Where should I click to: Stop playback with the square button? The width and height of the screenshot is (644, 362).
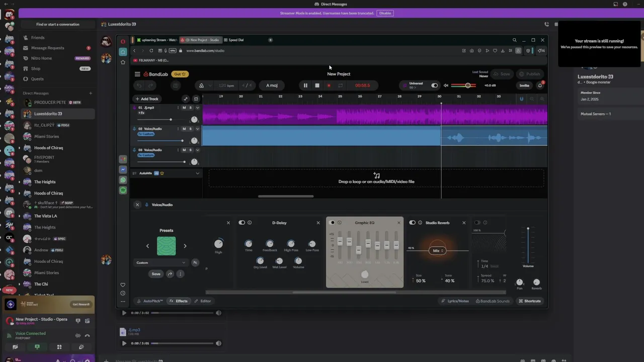(317, 85)
